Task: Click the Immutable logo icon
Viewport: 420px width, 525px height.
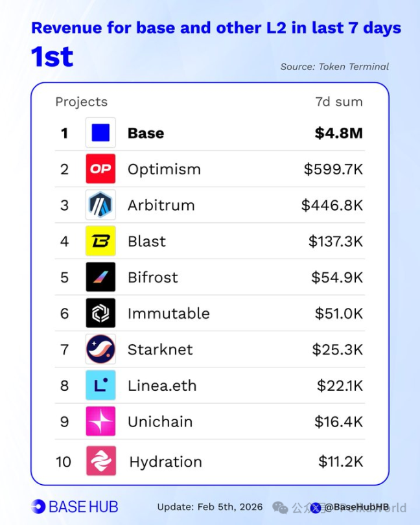Action: click(x=100, y=313)
